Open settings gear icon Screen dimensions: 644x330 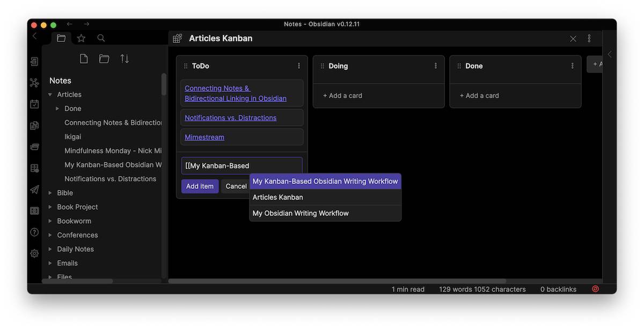pos(34,253)
